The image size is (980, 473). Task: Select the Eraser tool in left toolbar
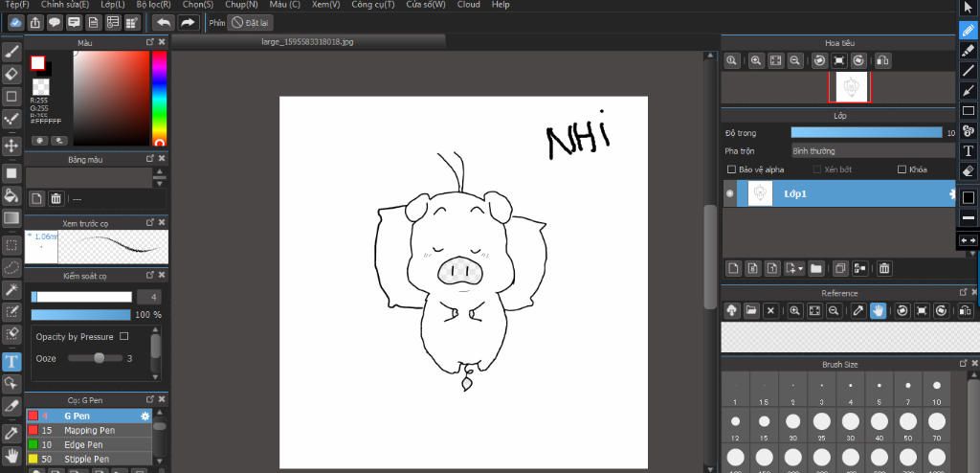click(x=11, y=75)
